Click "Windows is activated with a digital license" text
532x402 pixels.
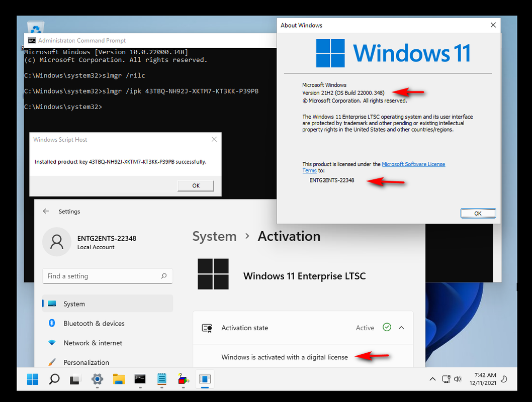point(285,357)
